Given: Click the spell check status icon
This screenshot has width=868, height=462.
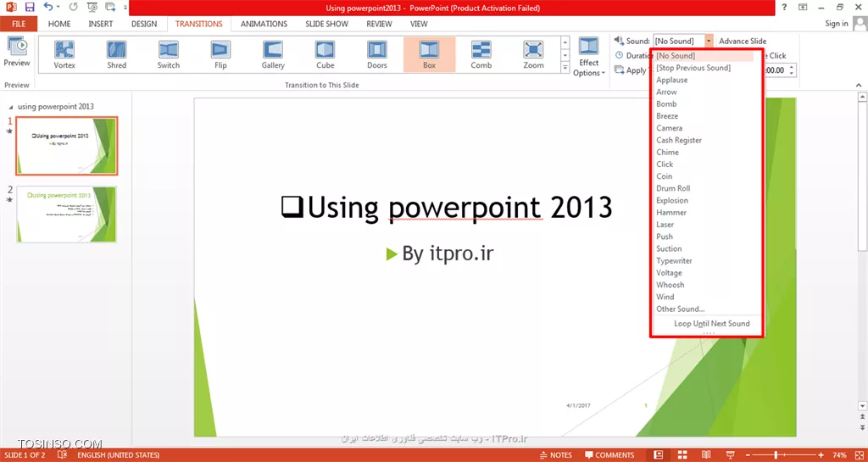Looking at the screenshot, I should pyautogui.click(x=63, y=455).
